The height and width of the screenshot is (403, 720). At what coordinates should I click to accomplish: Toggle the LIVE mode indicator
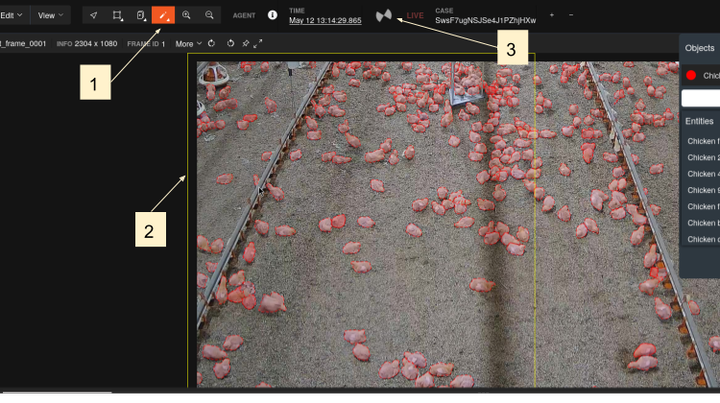pyautogui.click(x=414, y=16)
